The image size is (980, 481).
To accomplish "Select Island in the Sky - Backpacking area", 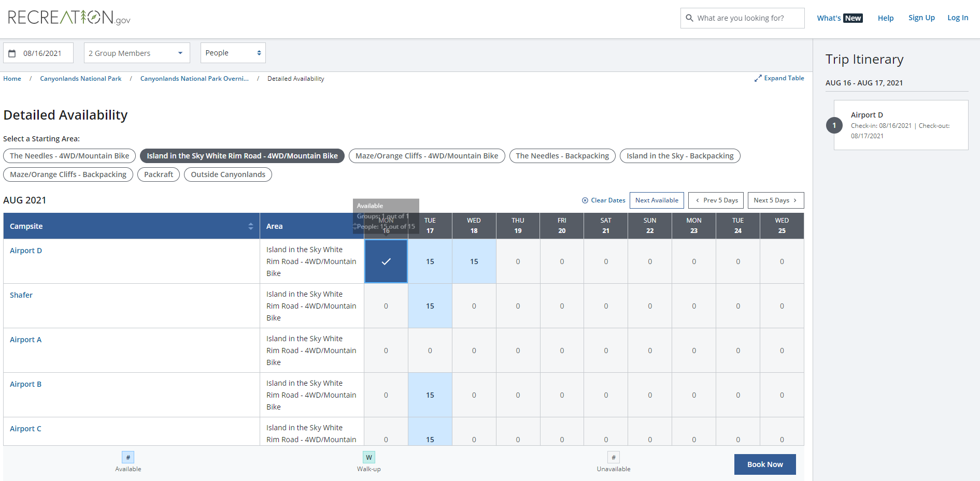I will tap(680, 156).
